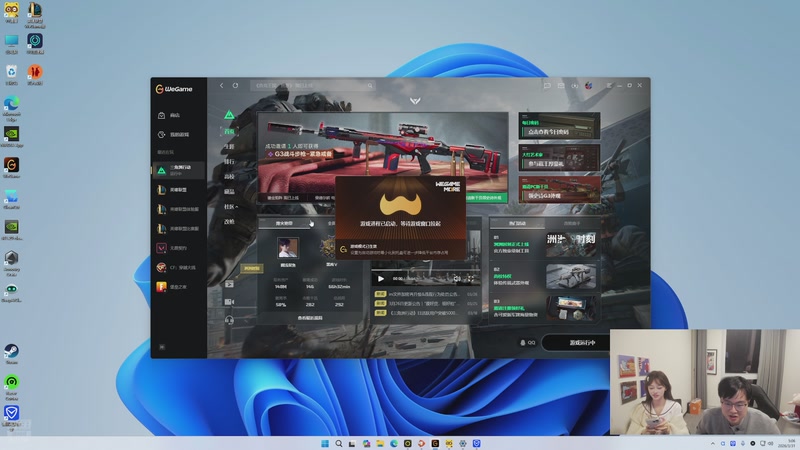Viewport: 800px width, 450px height.
Task: Select third League of Legends sidebar entry
Action: pyautogui.click(x=179, y=229)
